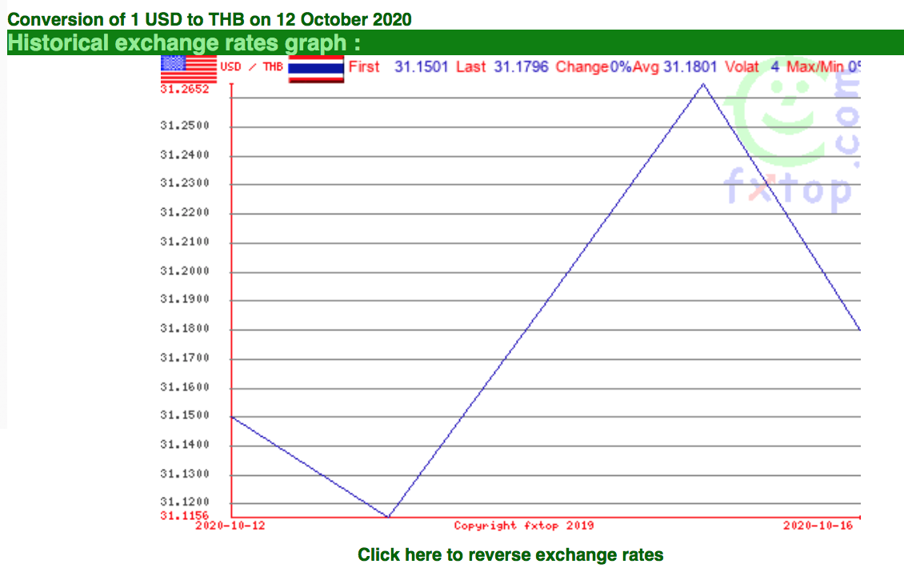The image size is (904, 588).
Task: Click the 'Last' value 31.1796
Action: (521, 67)
